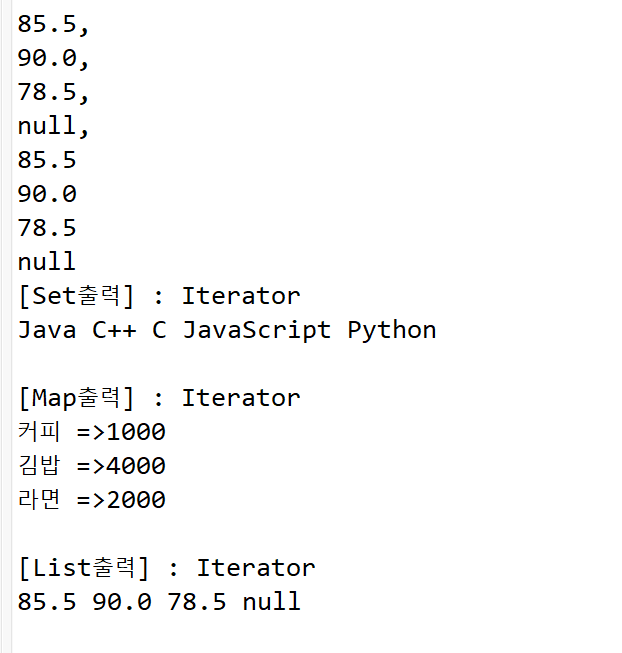
Task: Click the standalone '78.5' line without comma
Action: [47, 228]
